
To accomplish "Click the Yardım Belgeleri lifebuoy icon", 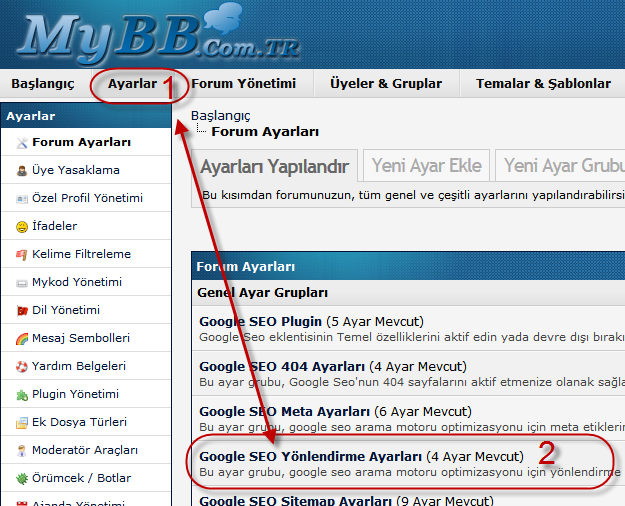I will [22, 366].
